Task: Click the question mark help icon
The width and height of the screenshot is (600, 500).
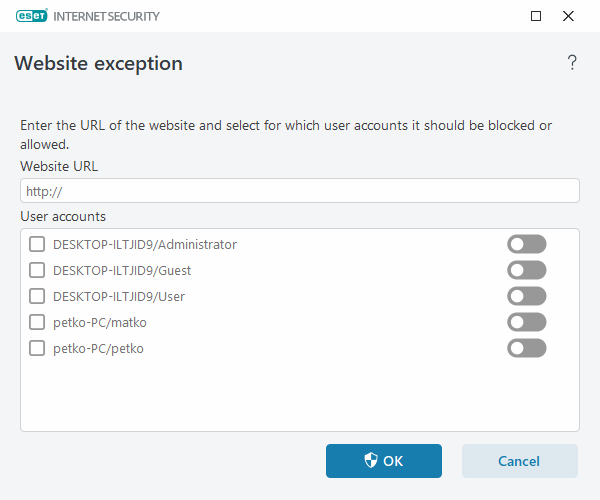Action: coord(572,63)
